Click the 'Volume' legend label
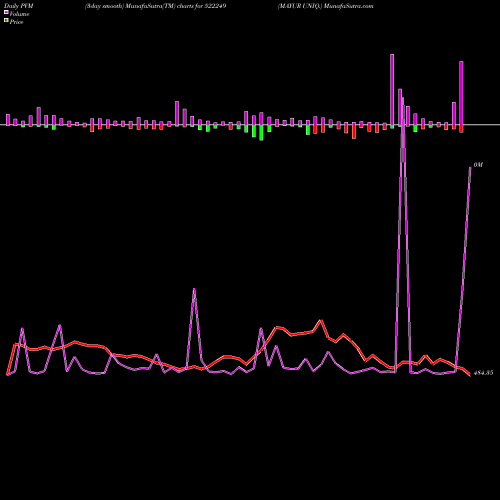 (x=19, y=14)
